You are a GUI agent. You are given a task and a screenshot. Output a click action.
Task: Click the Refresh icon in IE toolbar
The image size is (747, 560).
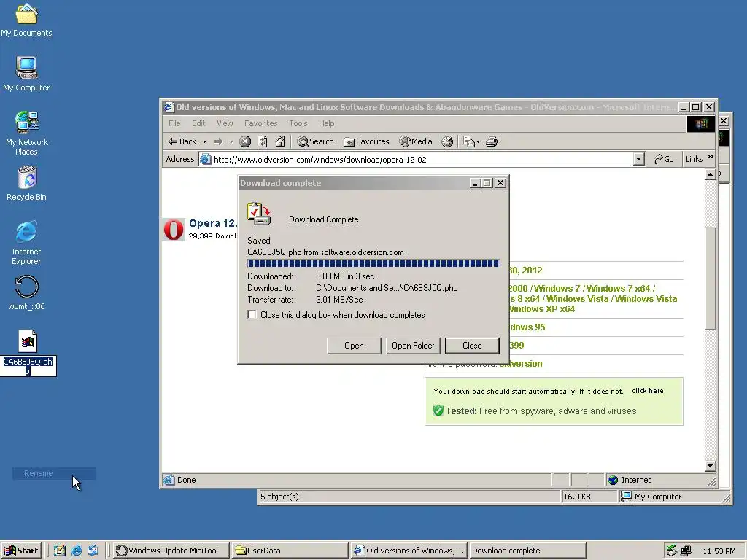pos(262,141)
